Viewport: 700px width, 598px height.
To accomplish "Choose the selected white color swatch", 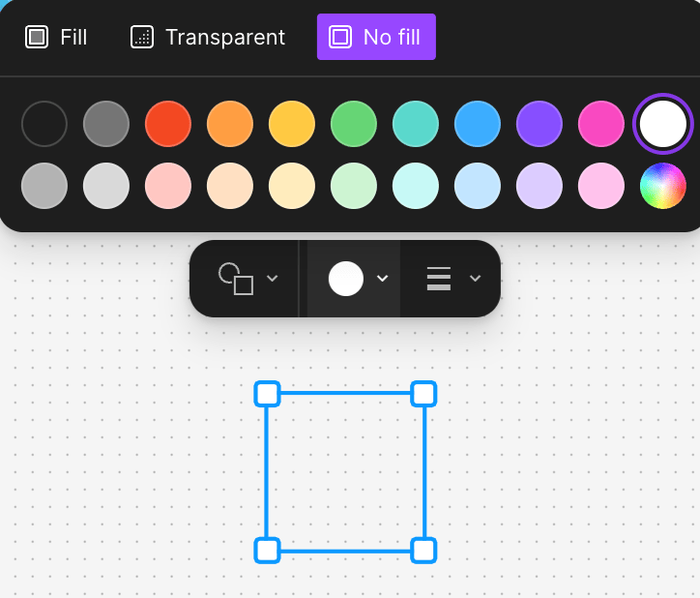I will 662,124.
